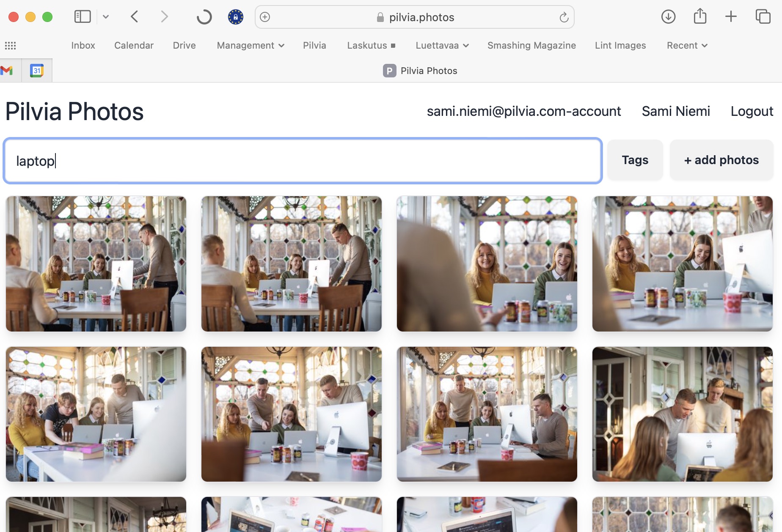Log out using the Logout link

click(x=752, y=111)
